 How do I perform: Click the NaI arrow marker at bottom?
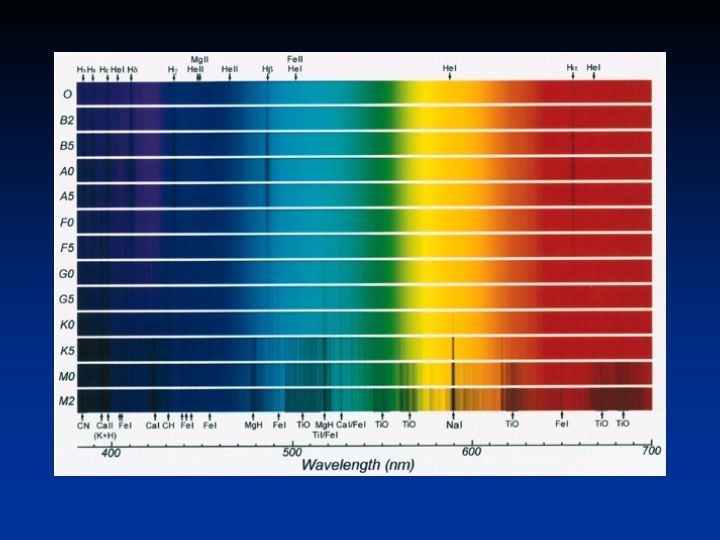pos(453,418)
